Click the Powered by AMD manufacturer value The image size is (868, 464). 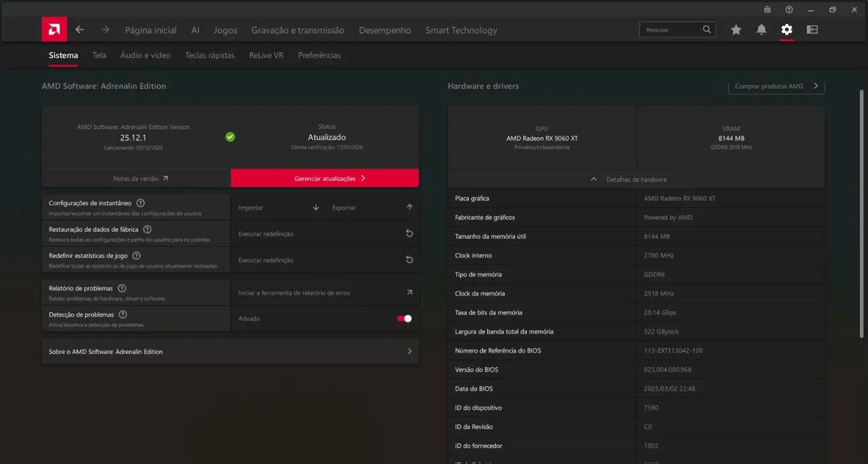(668, 218)
